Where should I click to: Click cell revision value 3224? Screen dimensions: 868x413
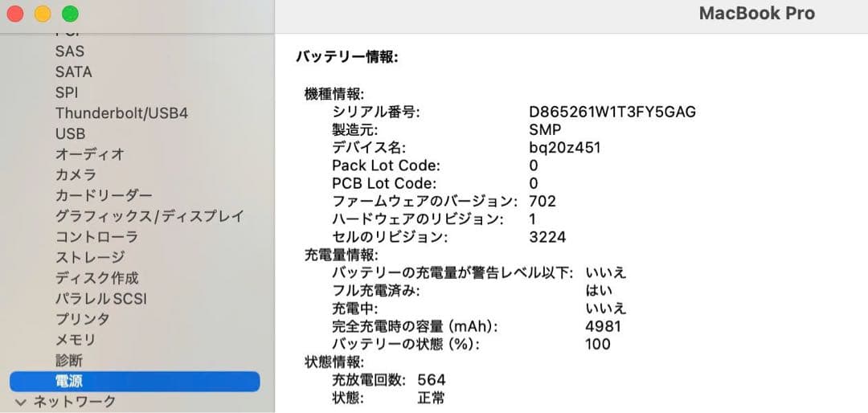[547, 238]
